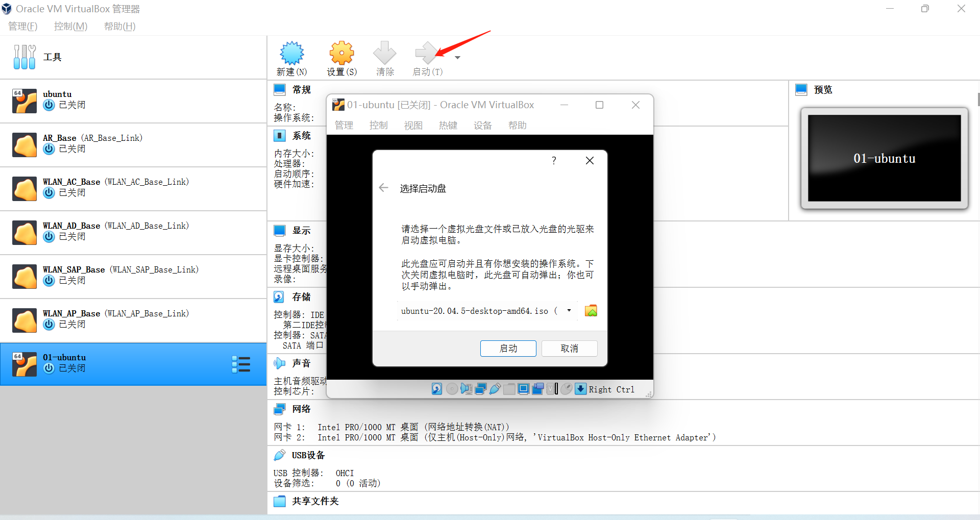Open 帮助(H) menu in Manager window
This screenshot has height=520, width=980.
click(120, 26)
